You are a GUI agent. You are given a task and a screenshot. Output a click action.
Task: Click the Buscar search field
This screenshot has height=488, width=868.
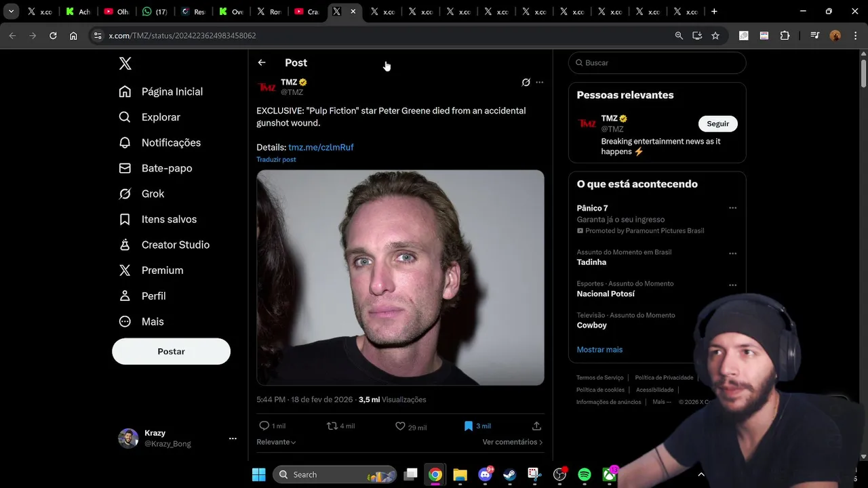[x=657, y=62]
